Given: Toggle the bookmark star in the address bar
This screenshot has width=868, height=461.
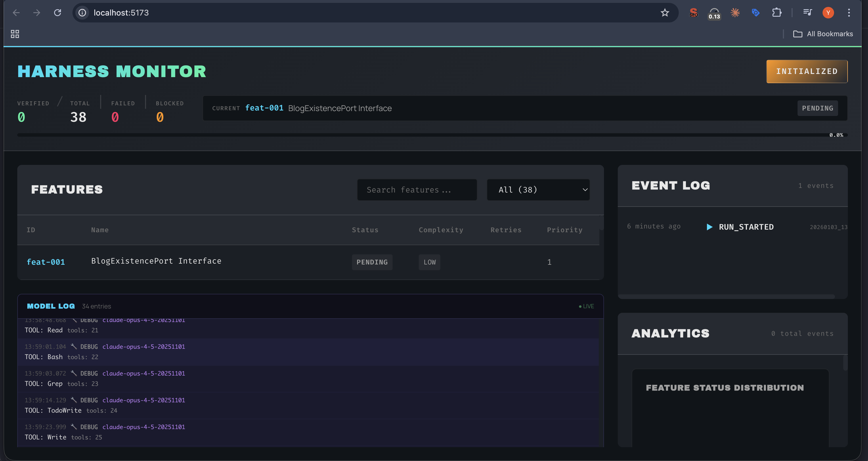Looking at the screenshot, I should click(x=664, y=12).
